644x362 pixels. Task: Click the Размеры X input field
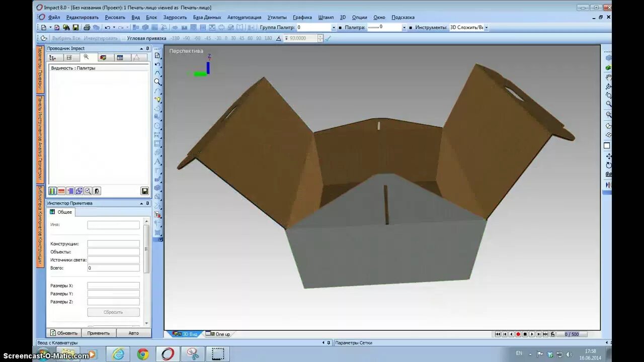pyautogui.click(x=113, y=286)
